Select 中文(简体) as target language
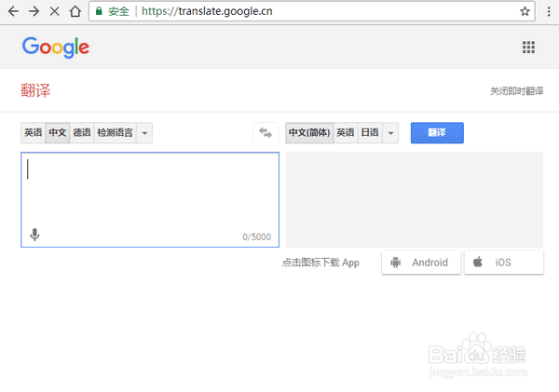The height and width of the screenshot is (392, 559). coord(309,132)
